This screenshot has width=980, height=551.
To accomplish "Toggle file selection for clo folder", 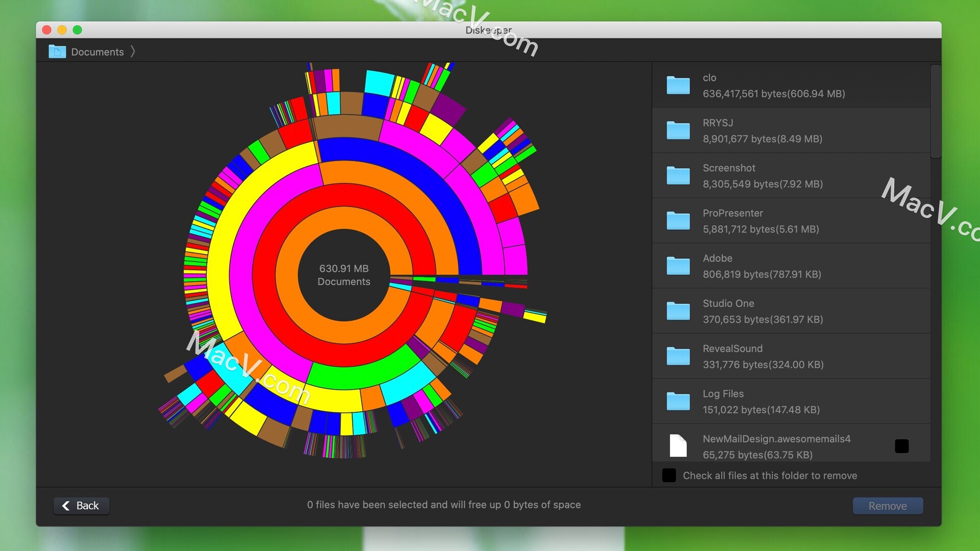I will tap(902, 85).
